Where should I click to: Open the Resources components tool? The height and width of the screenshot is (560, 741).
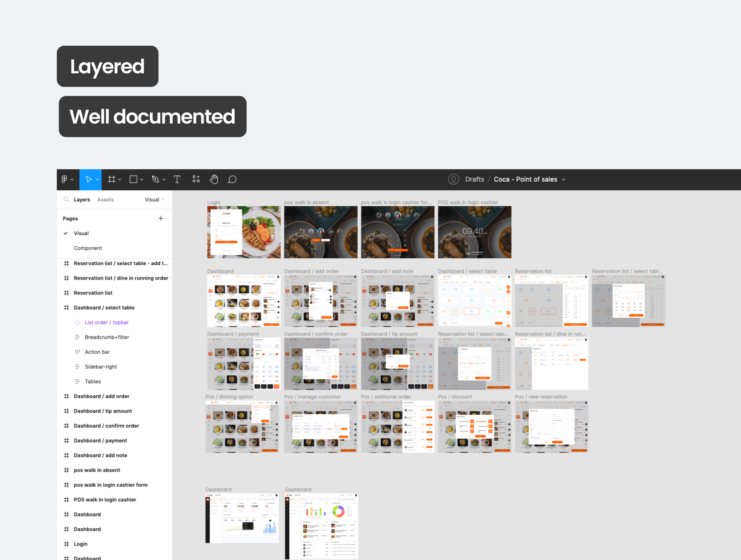click(196, 180)
